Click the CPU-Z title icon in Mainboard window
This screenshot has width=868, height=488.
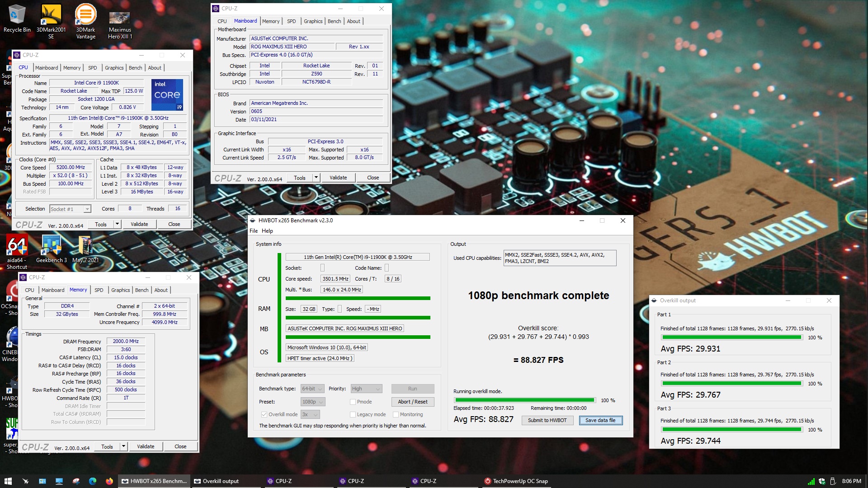coord(216,9)
